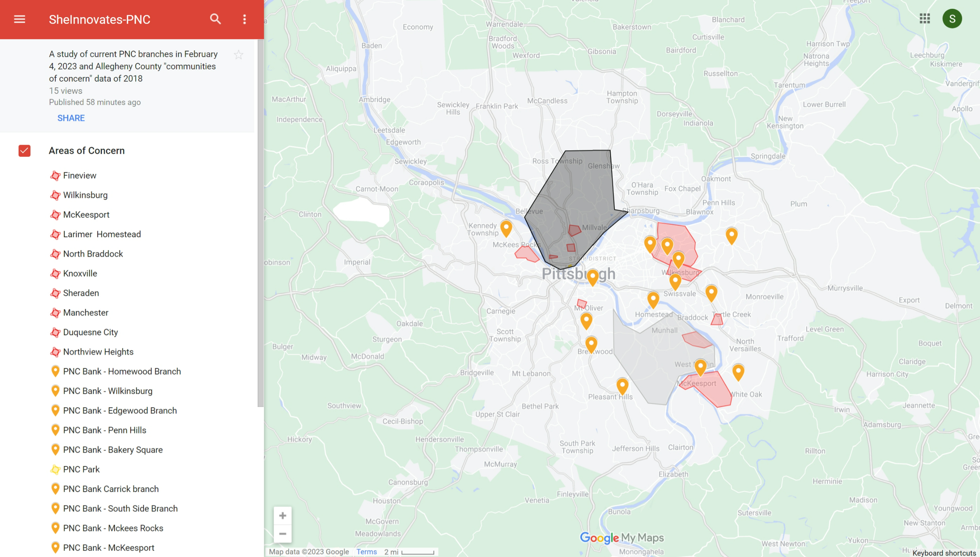
Task: Open the green S account avatar
Action: (952, 19)
